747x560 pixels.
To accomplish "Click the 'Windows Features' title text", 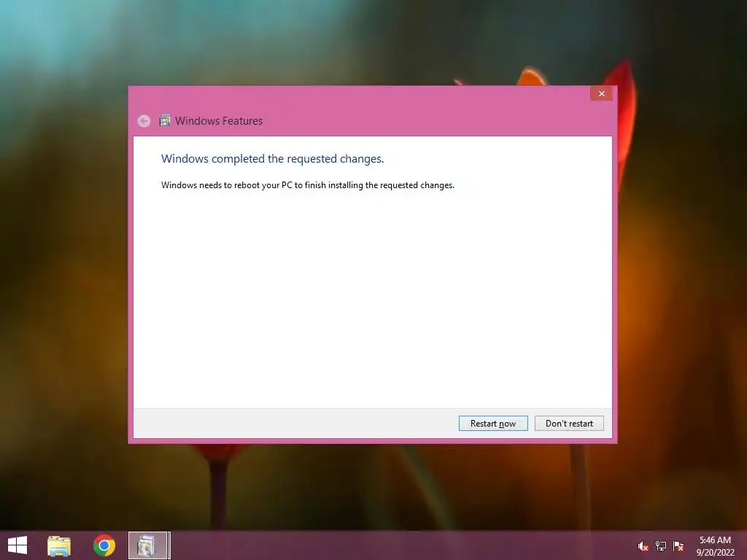I will tap(219, 121).
